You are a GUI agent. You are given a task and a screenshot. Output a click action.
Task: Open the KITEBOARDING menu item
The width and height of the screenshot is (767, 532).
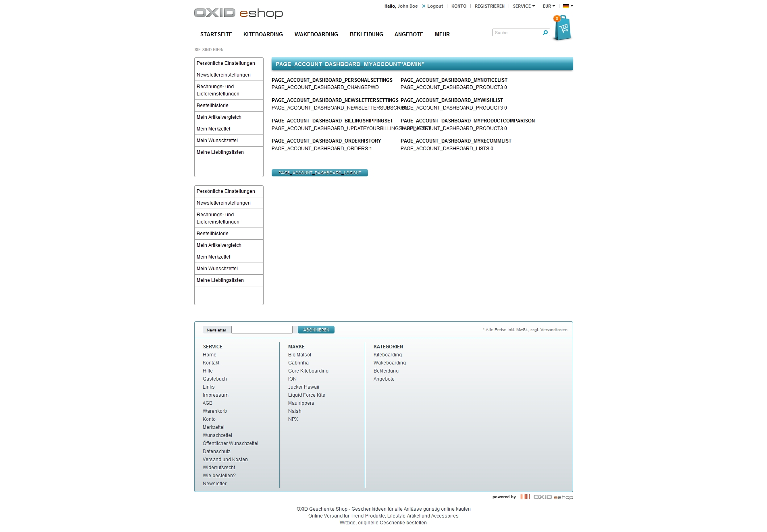263,34
